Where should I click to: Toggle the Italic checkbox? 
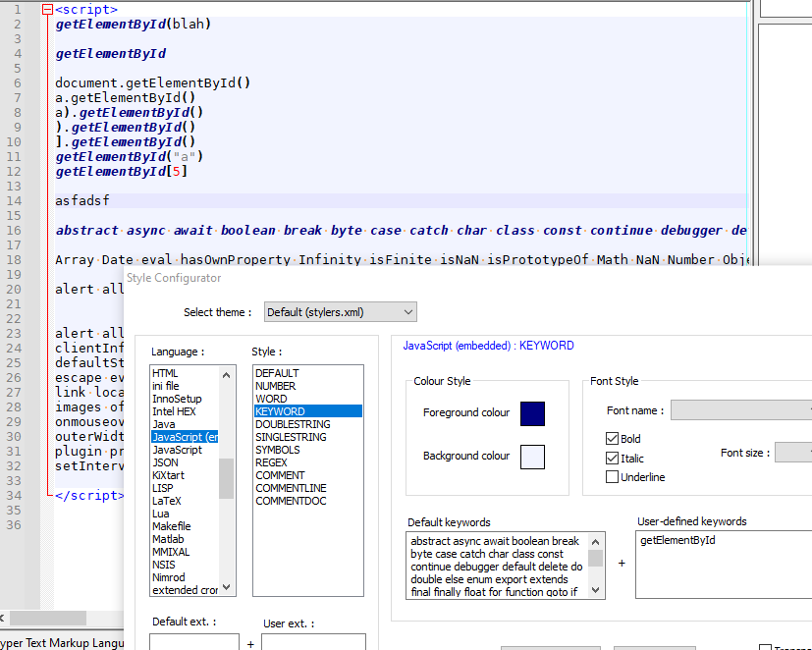point(612,459)
